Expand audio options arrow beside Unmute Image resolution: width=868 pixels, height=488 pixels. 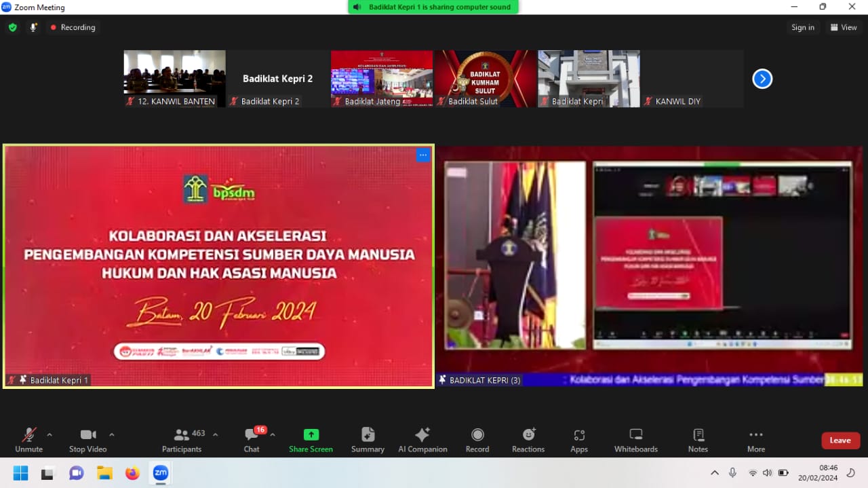[x=50, y=434]
